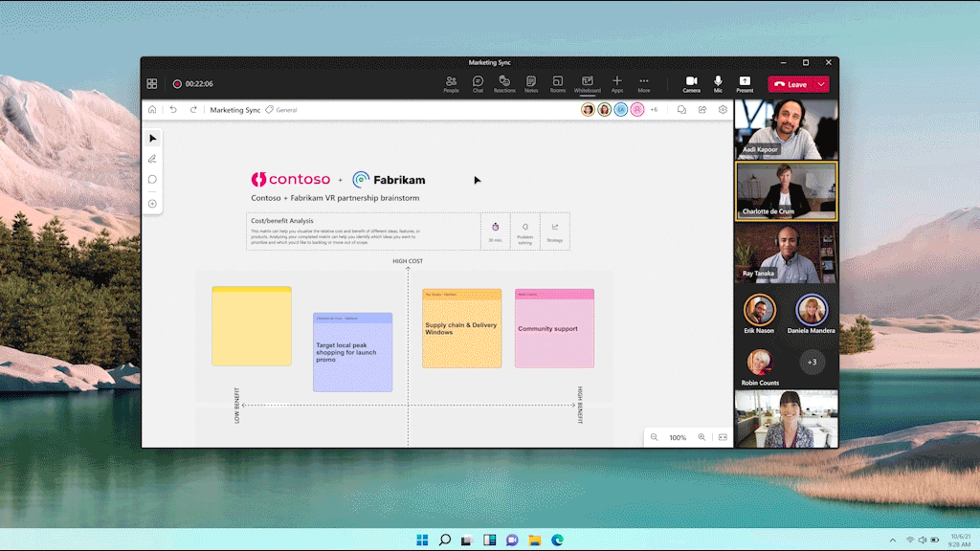Select Charlotte de Crum video tile

787,191
